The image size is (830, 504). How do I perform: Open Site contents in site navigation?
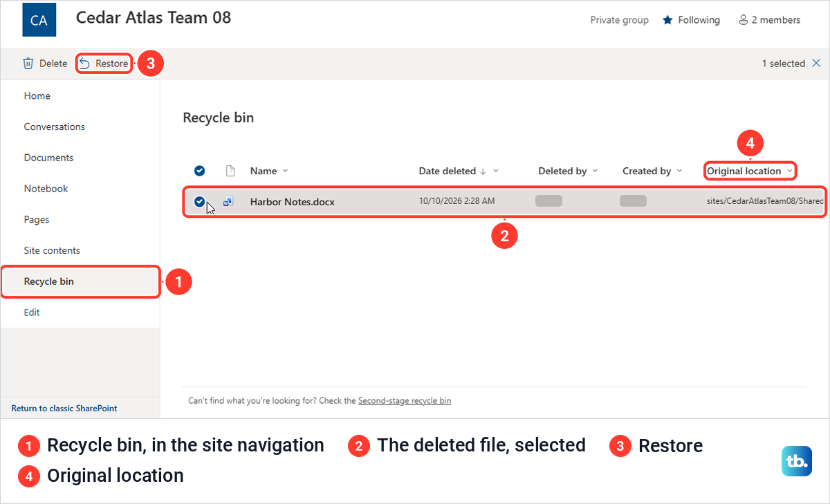tap(52, 250)
